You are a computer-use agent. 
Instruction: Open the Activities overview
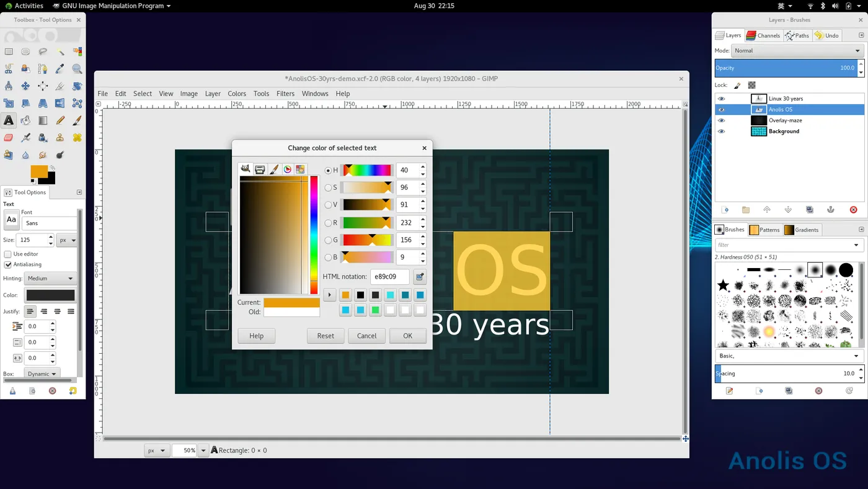click(24, 6)
